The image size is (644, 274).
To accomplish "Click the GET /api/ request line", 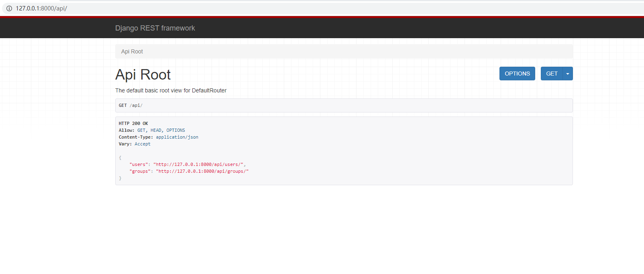I will click(130, 105).
